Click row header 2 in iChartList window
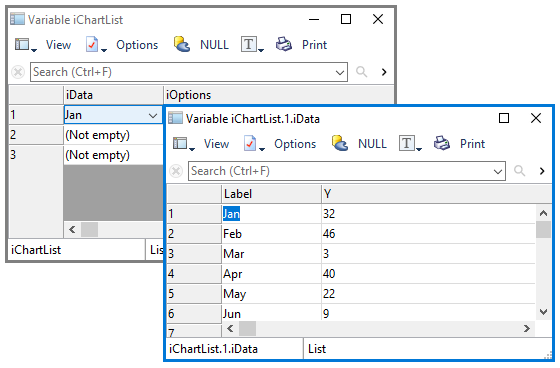The image size is (560, 368). [36, 135]
